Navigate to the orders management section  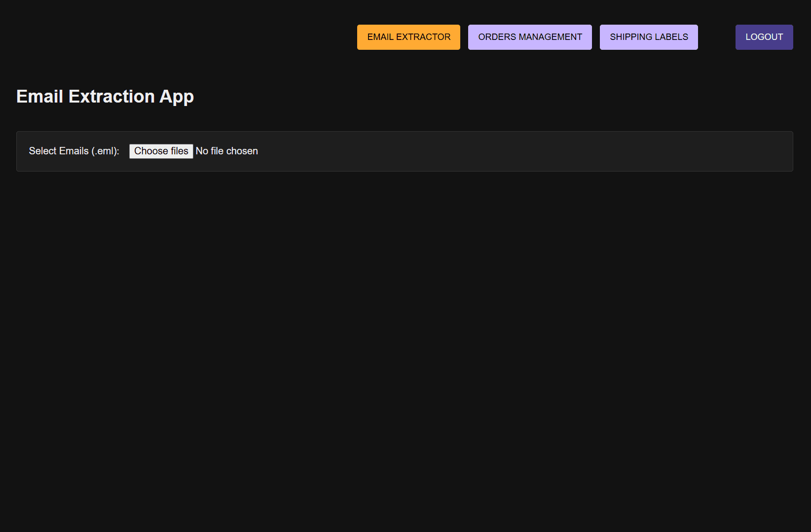[530, 37]
